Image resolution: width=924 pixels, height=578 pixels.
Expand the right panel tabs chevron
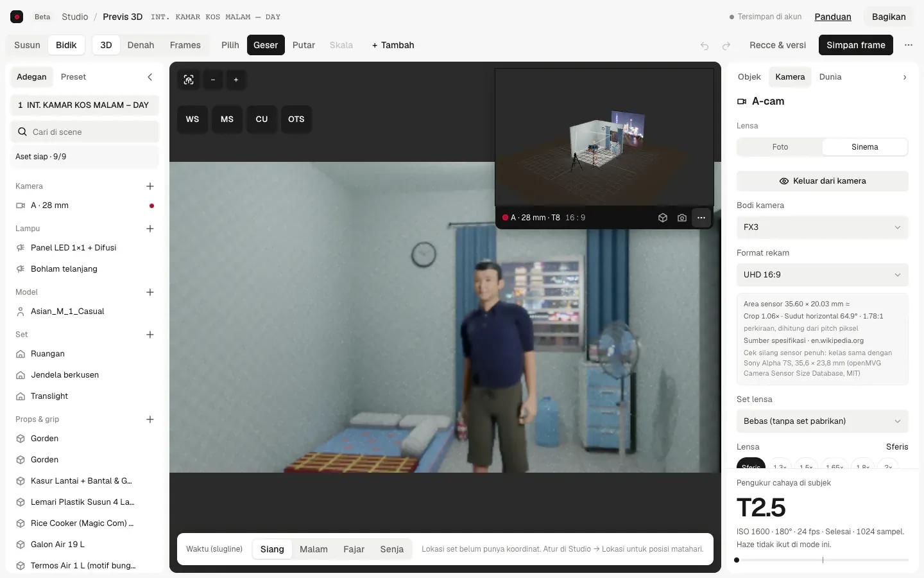tap(905, 77)
